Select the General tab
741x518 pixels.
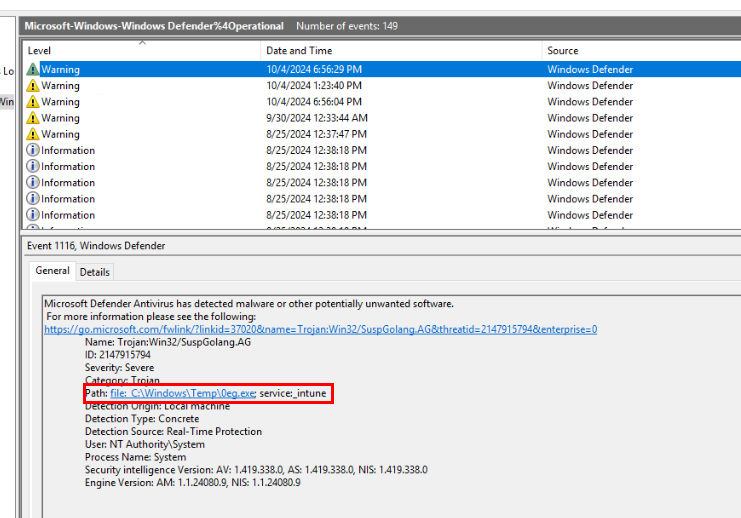click(x=52, y=271)
